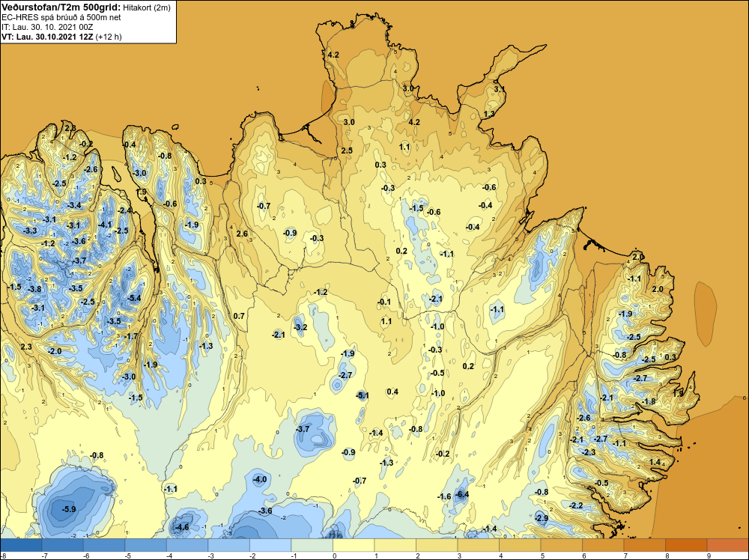Click the legend tick label "0"

(x=334, y=556)
